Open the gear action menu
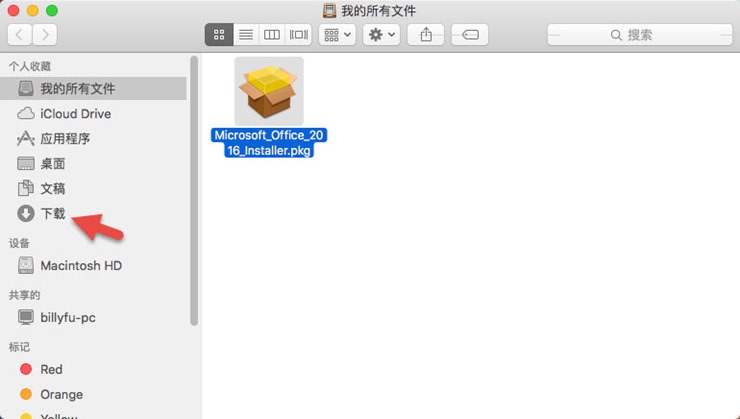 click(x=381, y=34)
